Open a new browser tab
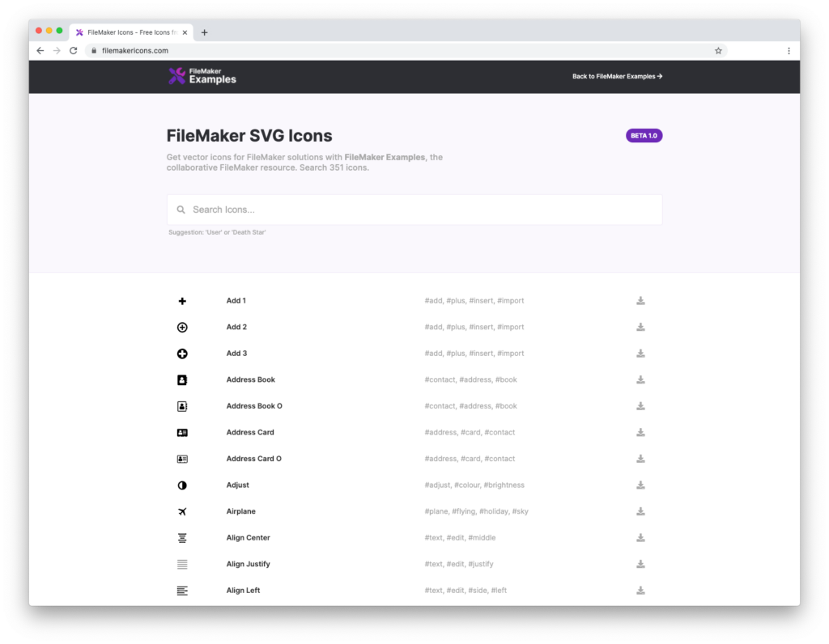829x644 pixels. [x=205, y=32]
